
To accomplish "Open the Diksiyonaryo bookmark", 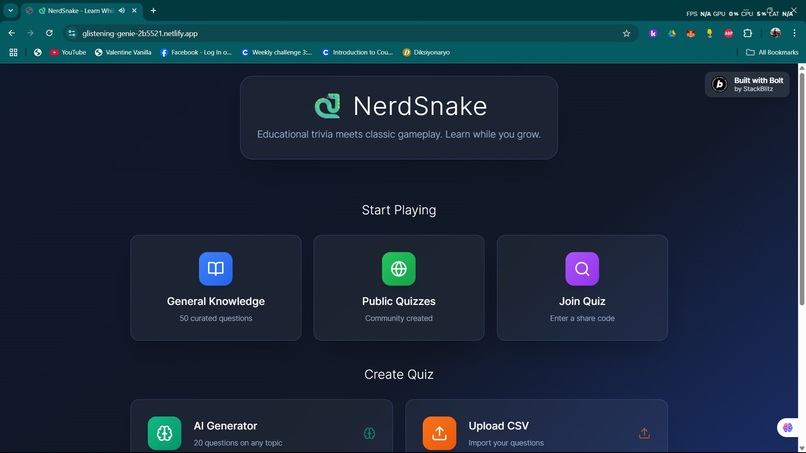I will 426,52.
